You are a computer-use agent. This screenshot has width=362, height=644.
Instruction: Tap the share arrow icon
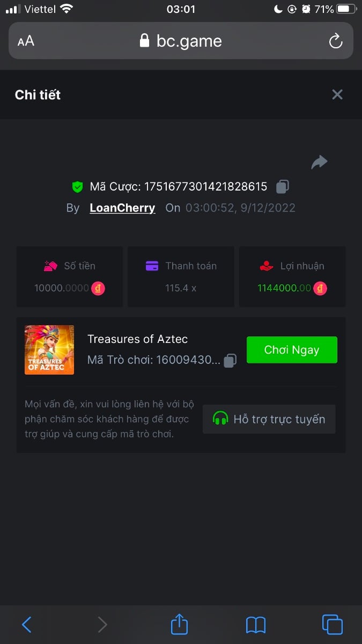pos(319,162)
